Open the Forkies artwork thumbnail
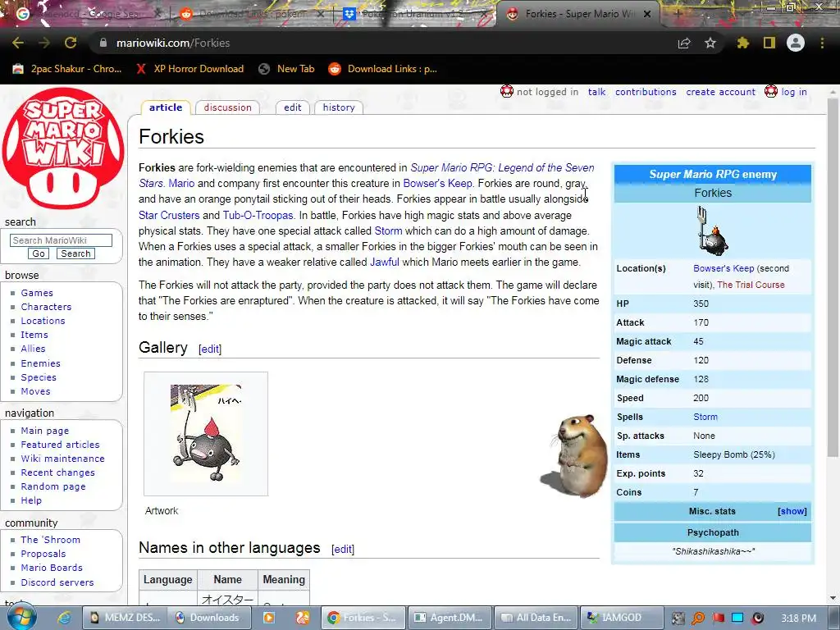 pos(206,433)
